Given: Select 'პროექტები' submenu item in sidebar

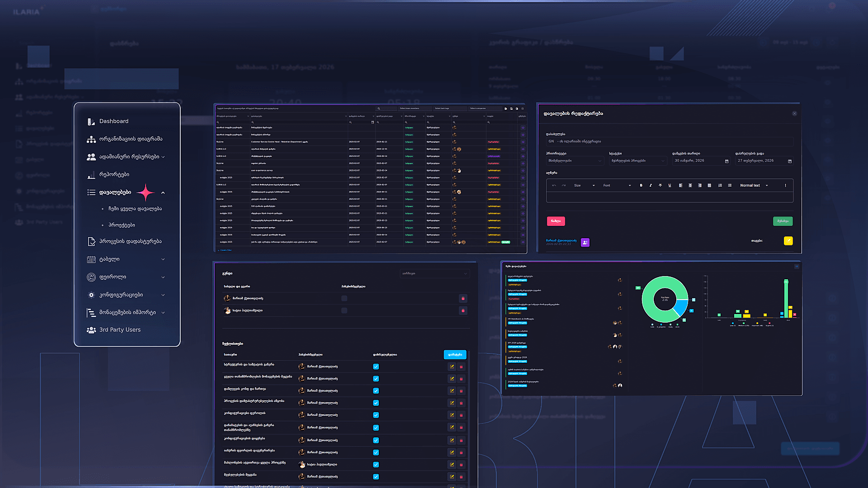Looking at the screenshot, I should coord(122,225).
